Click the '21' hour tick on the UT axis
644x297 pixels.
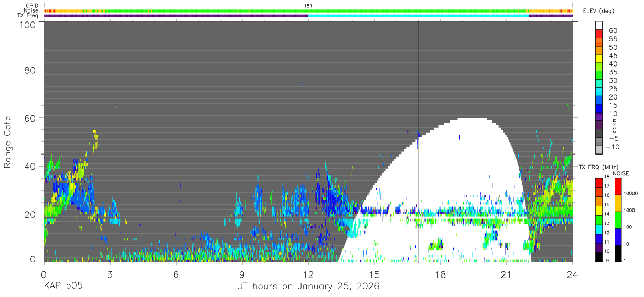pos(507,274)
